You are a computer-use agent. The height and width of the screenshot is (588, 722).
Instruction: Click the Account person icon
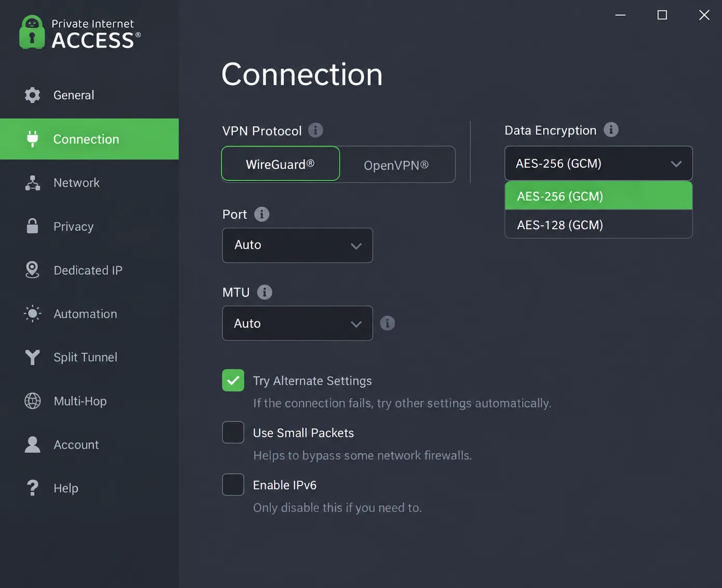pyautogui.click(x=32, y=445)
